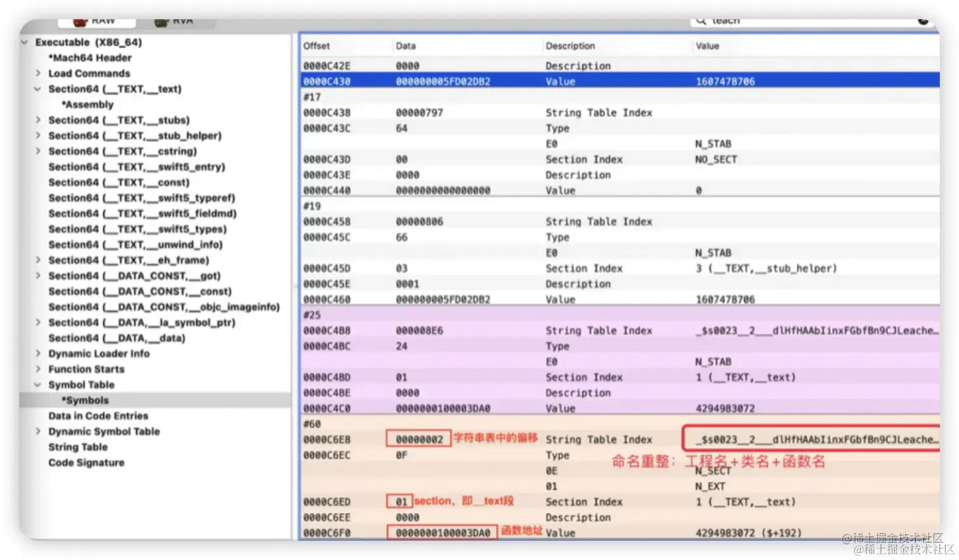Select Section64 (__DATA_CONST,__const)
Viewport: 959px width, 560px height.
point(140,292)
